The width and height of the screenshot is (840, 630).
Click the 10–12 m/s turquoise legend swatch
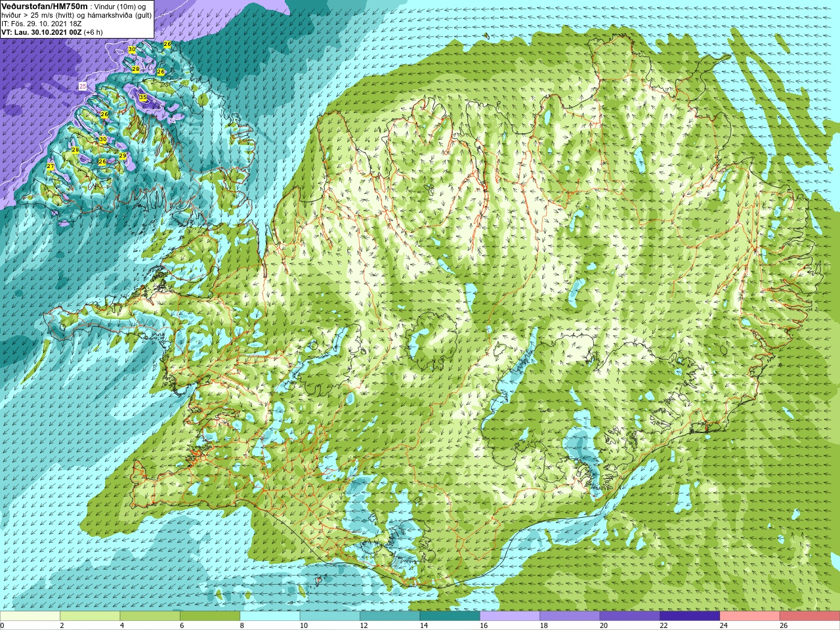[x=330, y=616]
